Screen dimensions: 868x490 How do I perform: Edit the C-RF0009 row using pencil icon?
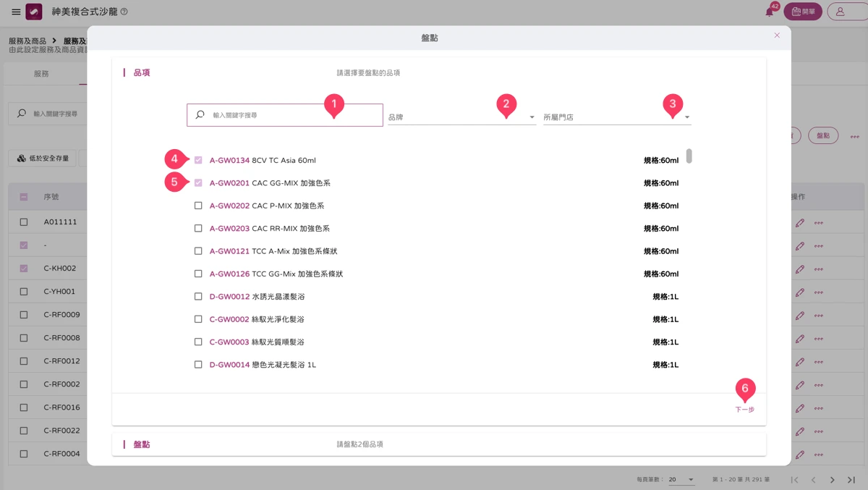pos(799,315)
